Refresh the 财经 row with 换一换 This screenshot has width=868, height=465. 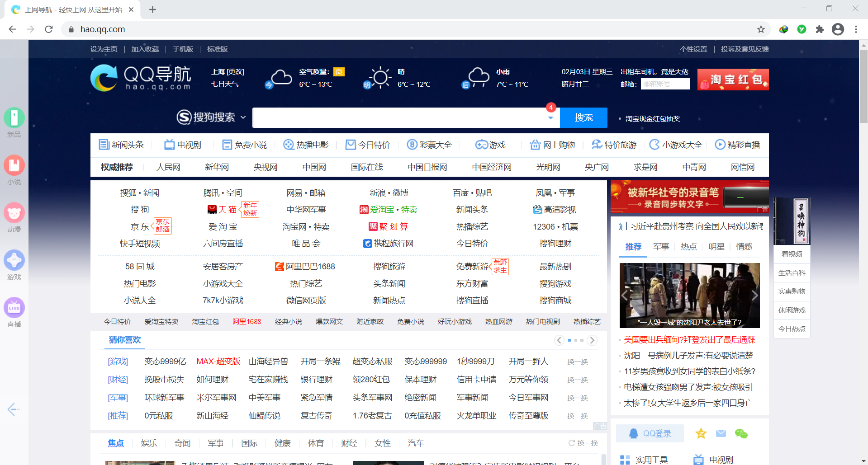(x=578, y=380)
